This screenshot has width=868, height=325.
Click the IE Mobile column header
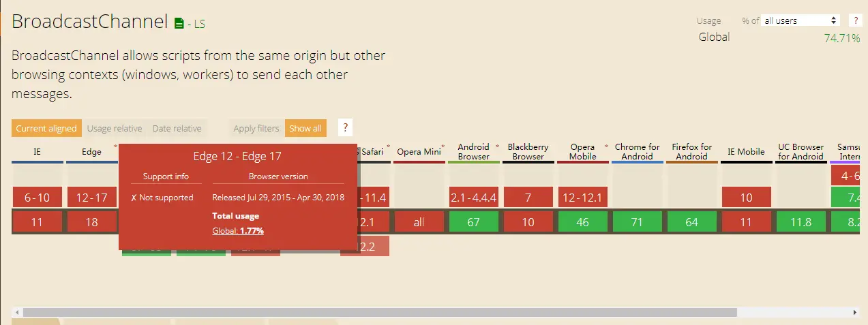point(747,152)
